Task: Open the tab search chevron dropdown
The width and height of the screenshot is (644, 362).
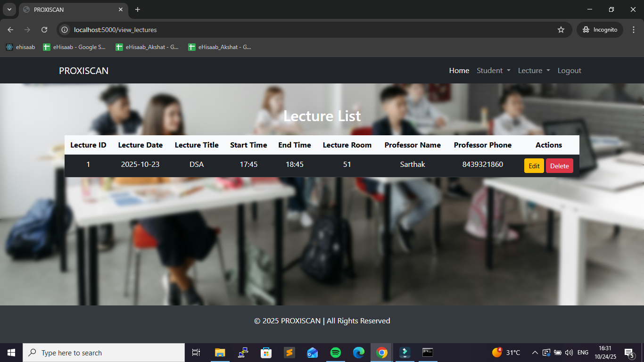Action: (9, 9)
